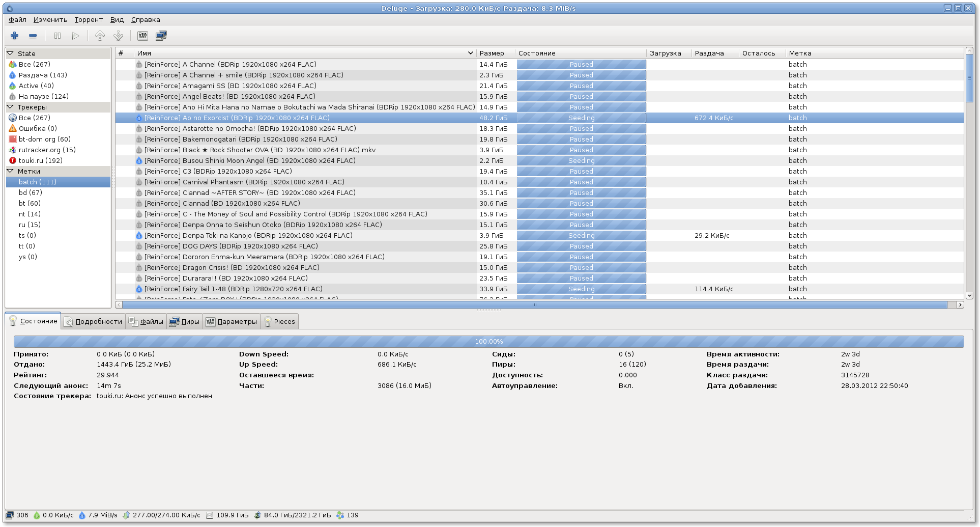Image resolution: width=980 pixels, height=527 pixels.
Task: Click the Resume play toolbar icon
Action: (76, 36)
